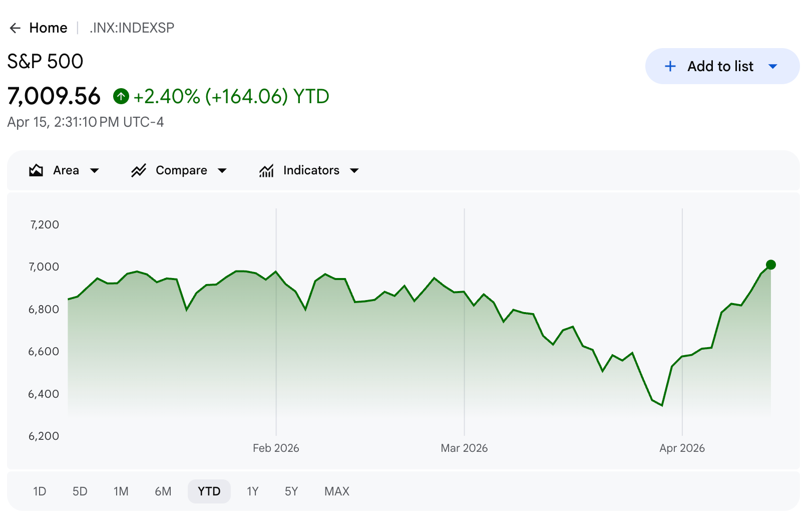Image resolution: width=812 pixels, height=526 pixels.
Task: Click the latest price dot on chart
Action: click(771, 265)
